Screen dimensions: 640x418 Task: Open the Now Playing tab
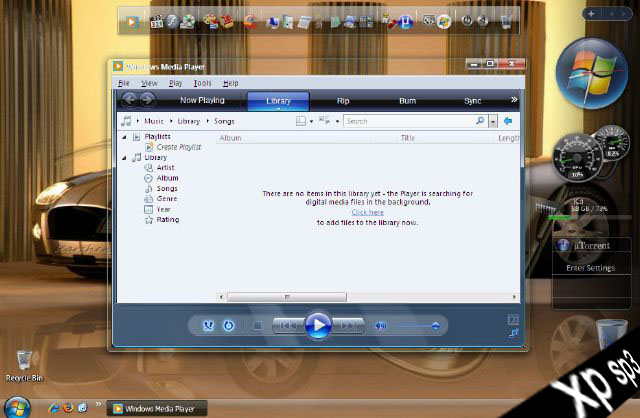(202, 100)
